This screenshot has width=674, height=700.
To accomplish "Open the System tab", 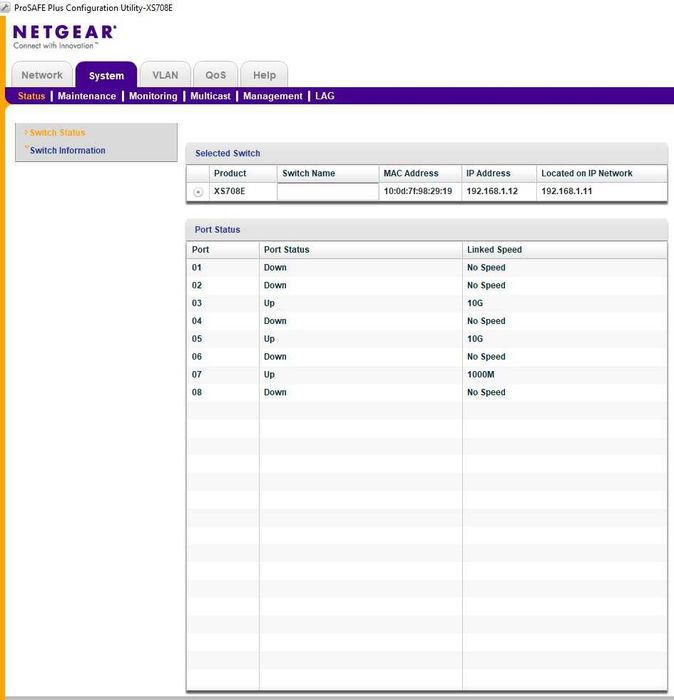I will point(106,75).
